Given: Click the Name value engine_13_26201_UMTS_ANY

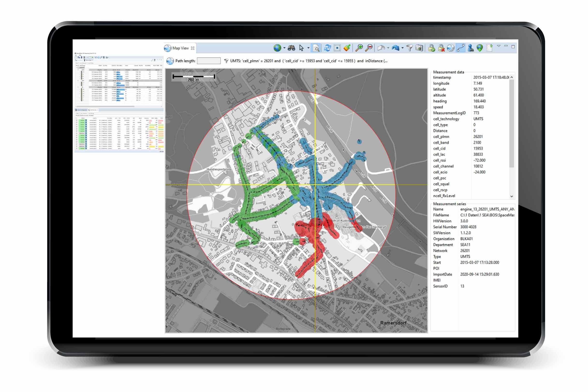Looking at the screenshot, I should [x=487, y=209].
